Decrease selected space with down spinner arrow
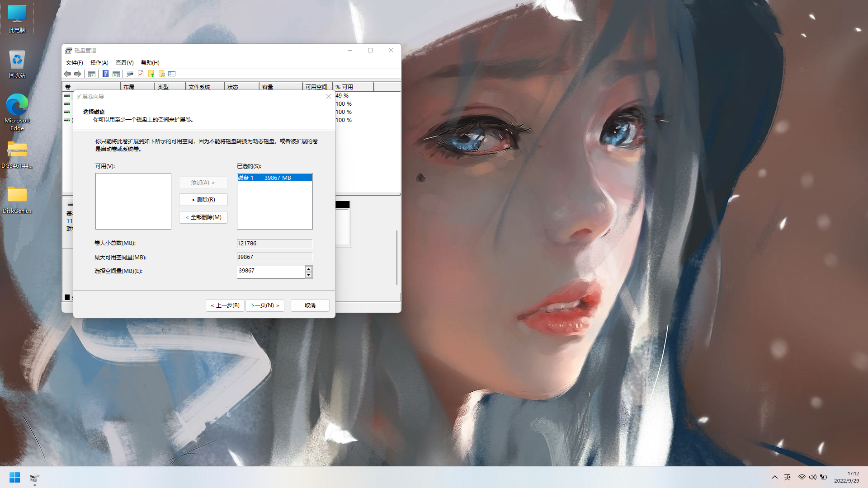The width and height of the screenshot is (868, 488). (x=308, y=275)
